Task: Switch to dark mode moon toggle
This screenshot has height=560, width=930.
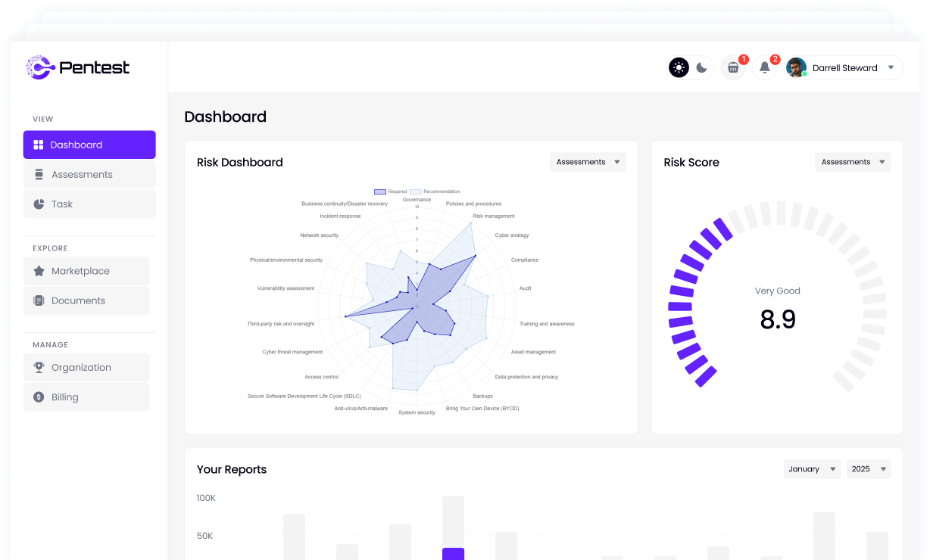Action: [x=701, y=67]
